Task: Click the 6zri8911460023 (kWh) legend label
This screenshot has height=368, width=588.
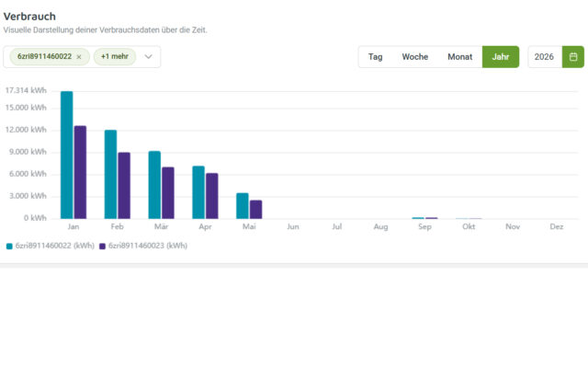Action: [148, 246]
